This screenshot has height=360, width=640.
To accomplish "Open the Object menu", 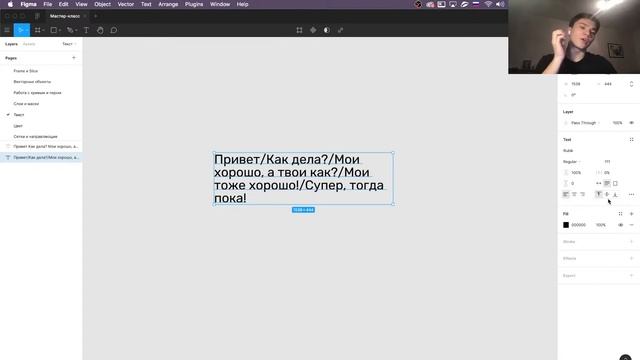I will pyautogui.click(x=102, y=4).
